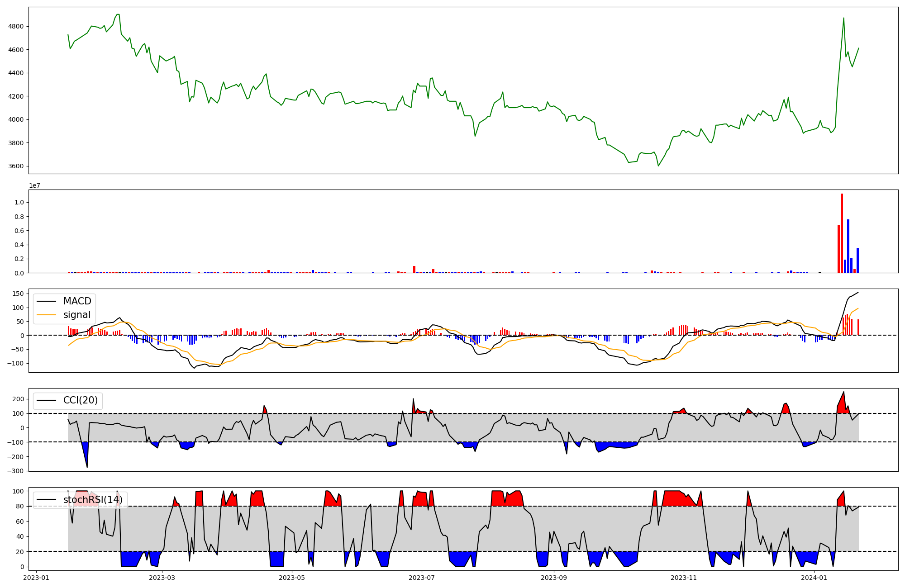Click the 150 MACD axis label

coord(18,294)
